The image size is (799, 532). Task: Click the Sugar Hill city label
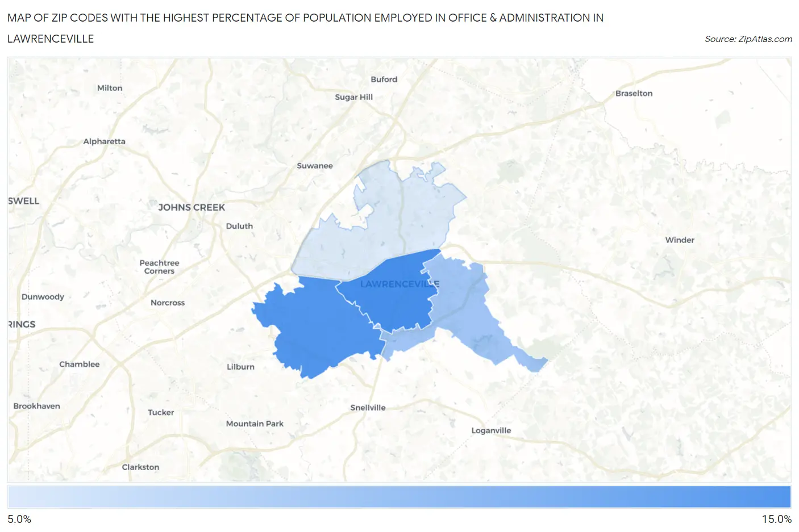click(x=354, y=97)
